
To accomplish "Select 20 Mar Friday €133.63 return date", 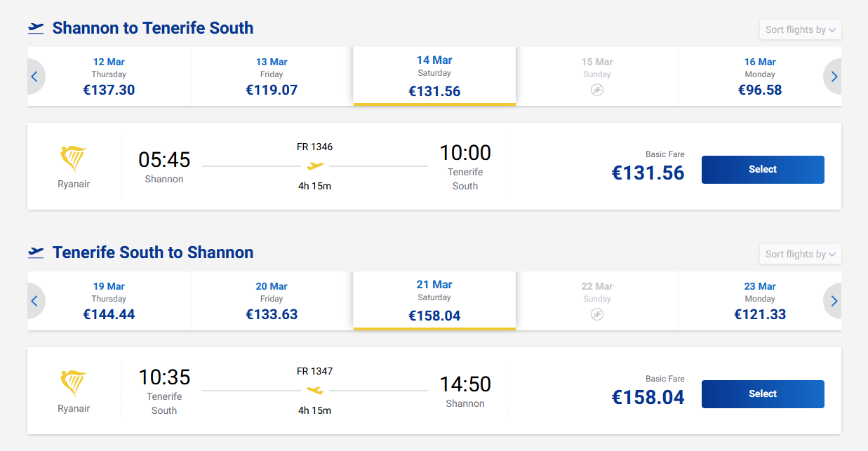I will 272,301.
